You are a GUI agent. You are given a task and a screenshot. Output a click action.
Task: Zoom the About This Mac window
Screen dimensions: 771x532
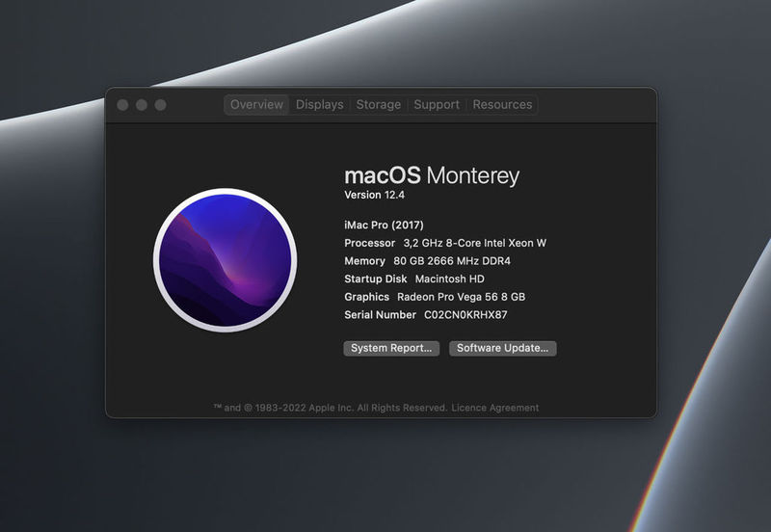(x=160, y=105)
